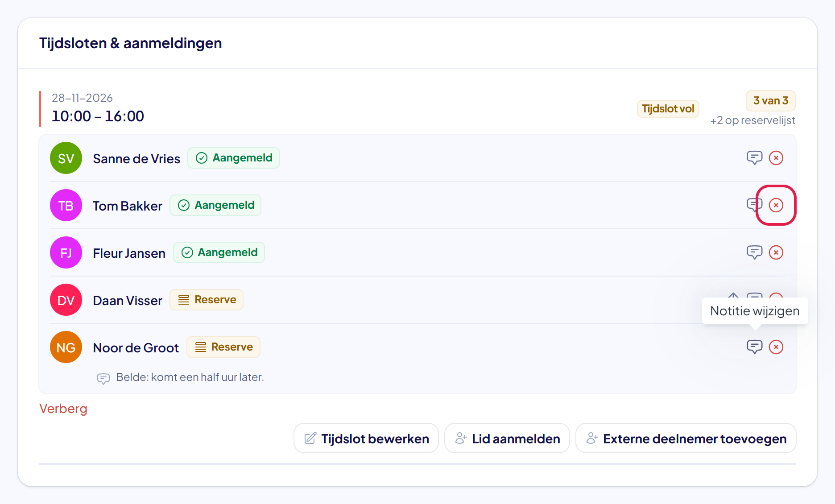Screen dimensions: 835x504
Task: Click the Tijdslot bewerken button
Action: (366, 438)
